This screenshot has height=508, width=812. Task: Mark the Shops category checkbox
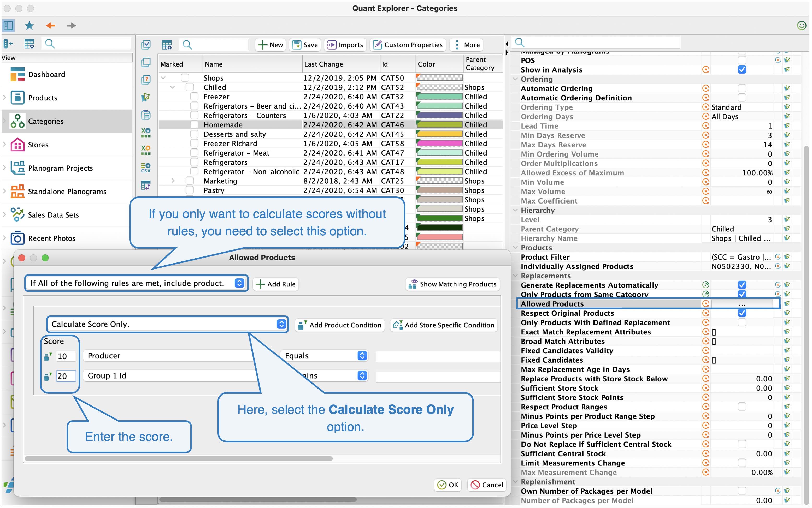(x=185, y=77)
